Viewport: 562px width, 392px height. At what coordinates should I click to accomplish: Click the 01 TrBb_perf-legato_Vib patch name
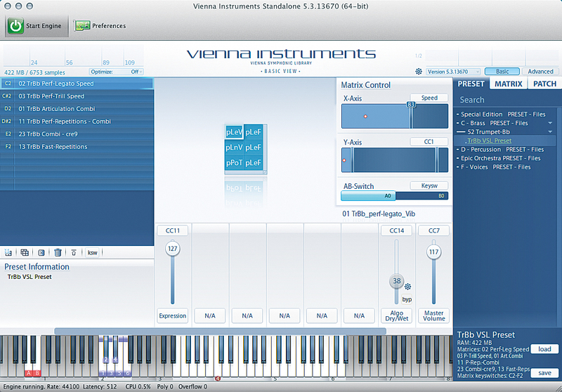click(379, 214)
